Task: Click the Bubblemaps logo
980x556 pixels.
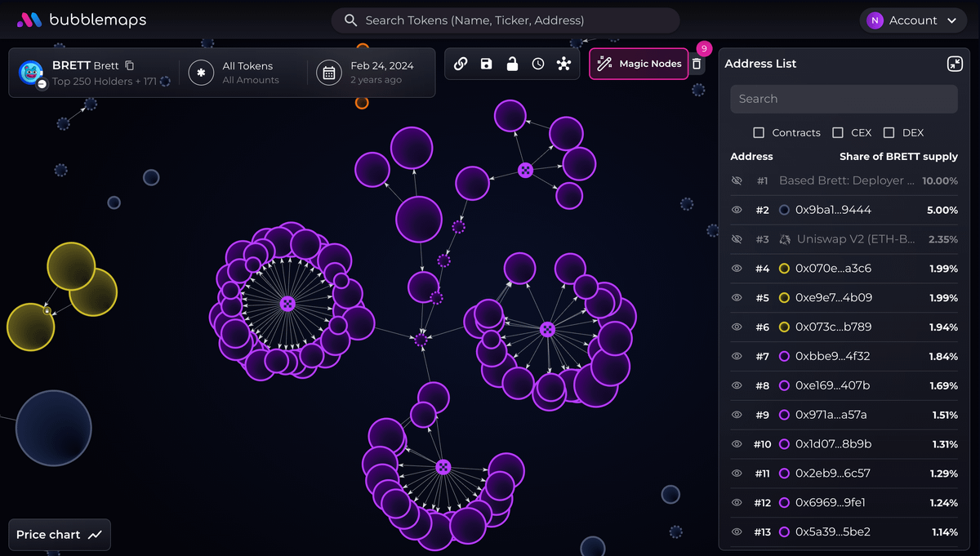Action: click(29, 20)
